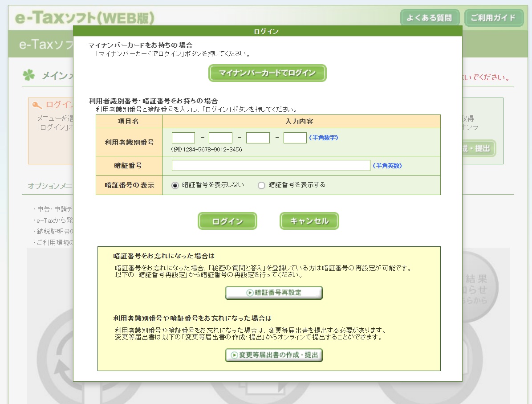The width and height of the screenshot is (532, 404).
Task: Click the e-Taxソフト(WEB版) logo
Action: 85,18
